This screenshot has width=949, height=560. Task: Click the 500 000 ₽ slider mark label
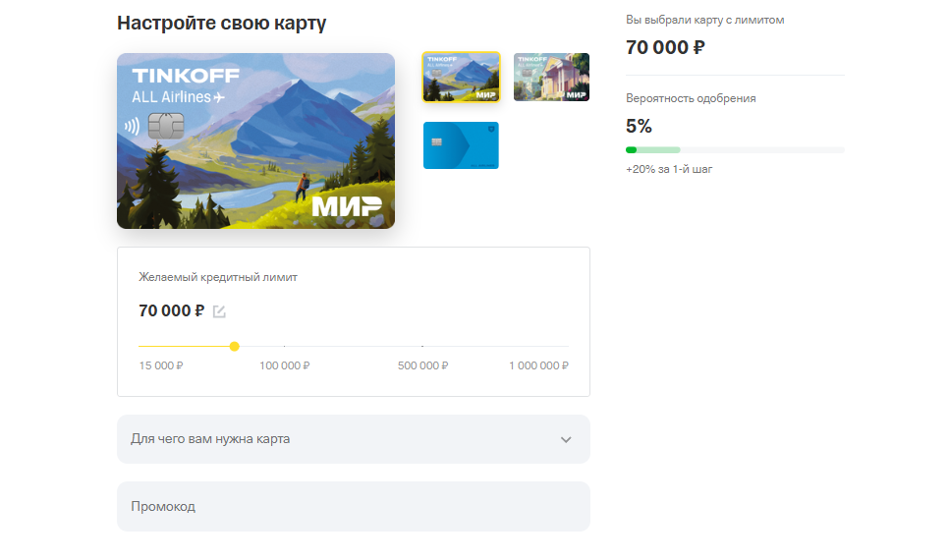422,365
